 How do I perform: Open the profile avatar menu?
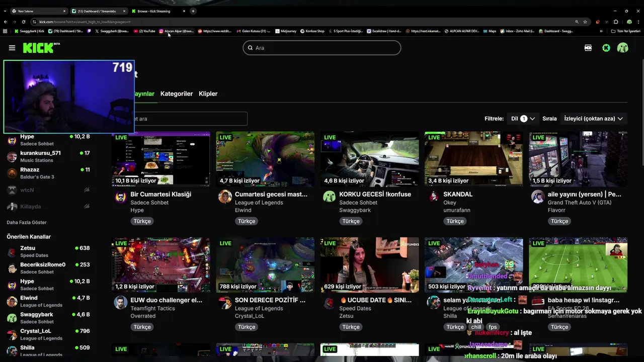tap(623, 48)
